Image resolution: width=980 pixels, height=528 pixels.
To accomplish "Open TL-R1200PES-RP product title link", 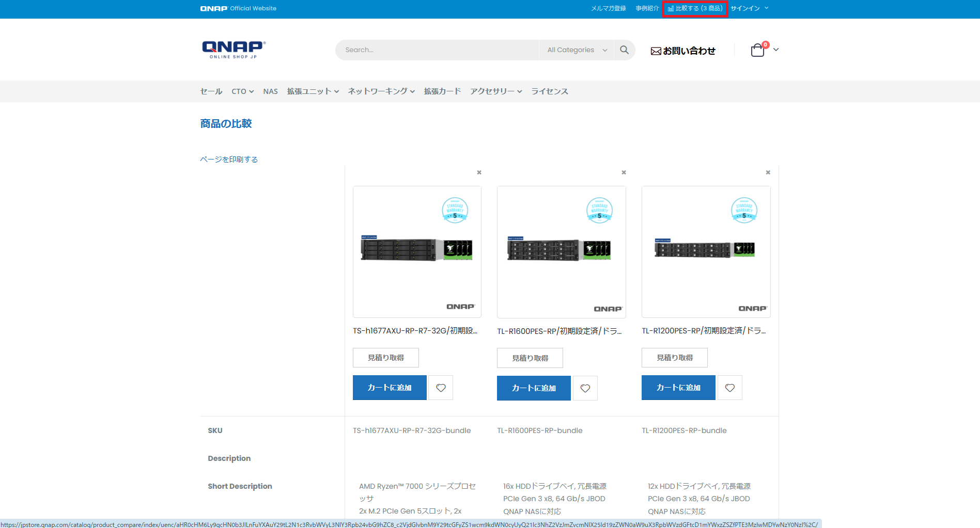I will tap(704, 331).
